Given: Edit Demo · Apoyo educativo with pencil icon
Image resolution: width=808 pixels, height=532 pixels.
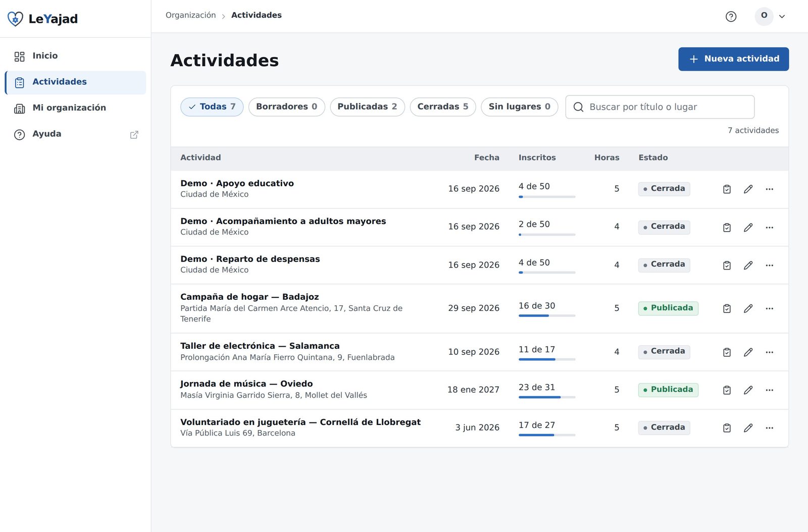Looking at the screenshot, I should point(748,189).
